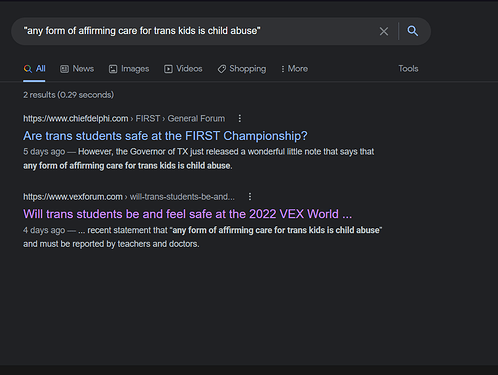498x375 pixels.
Task: Click the colored magnifier icon beside All
Action: 28,69
